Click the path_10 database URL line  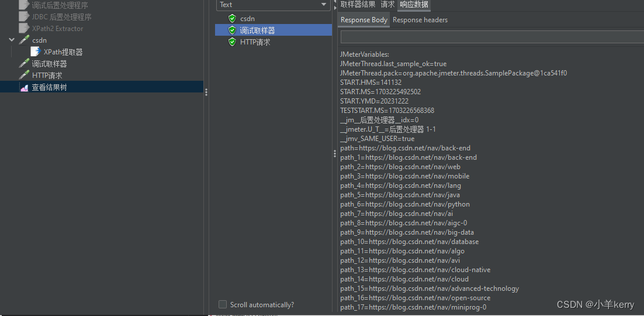410,242
